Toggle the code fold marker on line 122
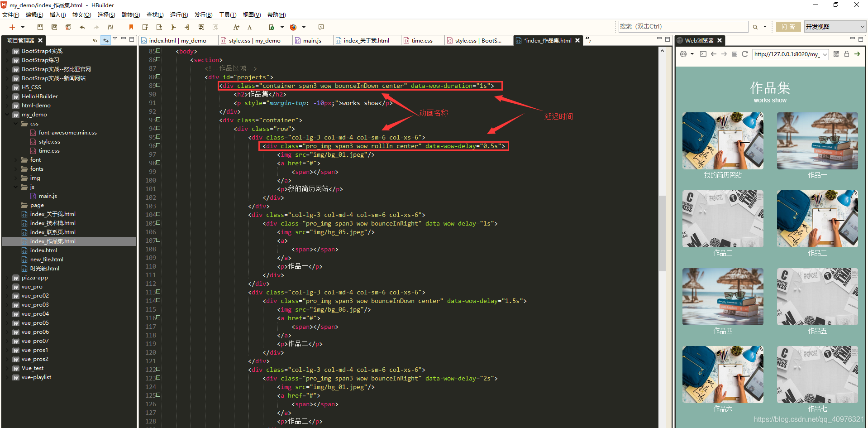Screen dimensions: 868x428 tap(158, 369)
